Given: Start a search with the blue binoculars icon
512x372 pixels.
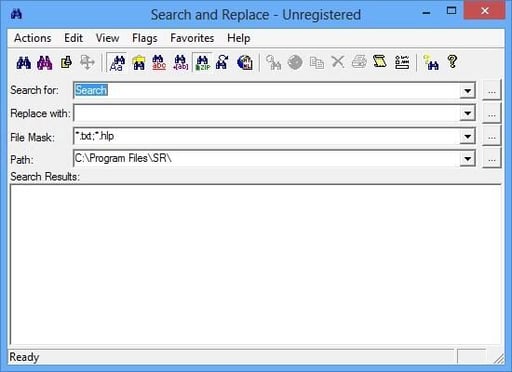Looking at the screenshot, I should pos(24,62).
